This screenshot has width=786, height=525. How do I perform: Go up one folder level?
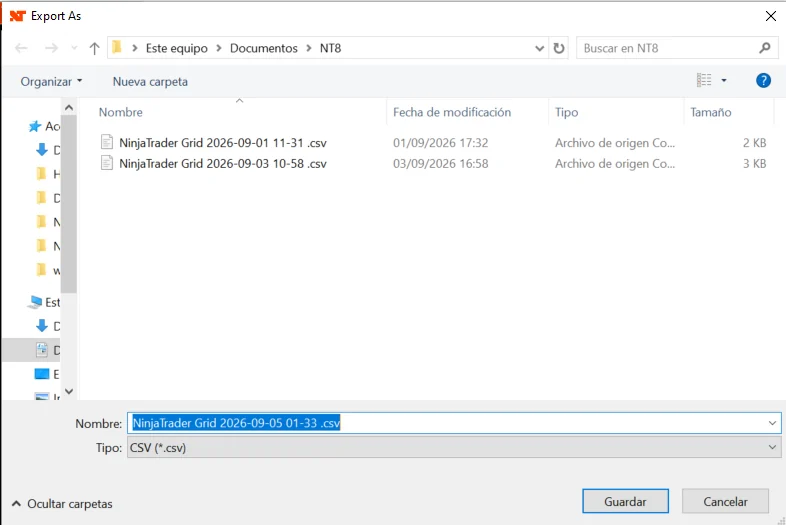tap(94, 48)
